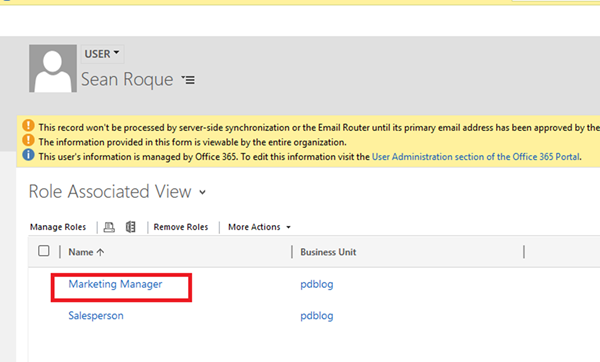Open the USER form selector dropdown

point(102,54)
